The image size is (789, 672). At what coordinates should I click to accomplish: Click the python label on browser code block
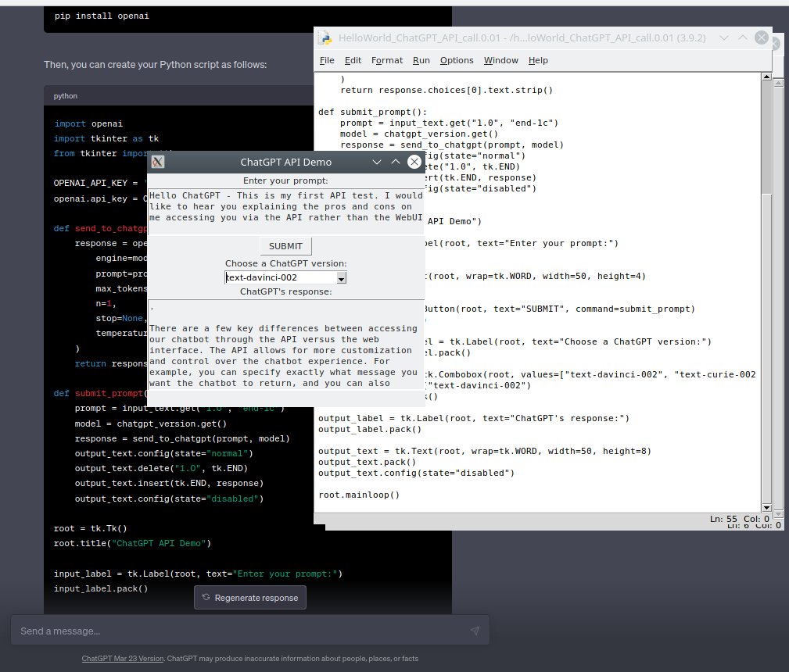[x=66, y=96]
